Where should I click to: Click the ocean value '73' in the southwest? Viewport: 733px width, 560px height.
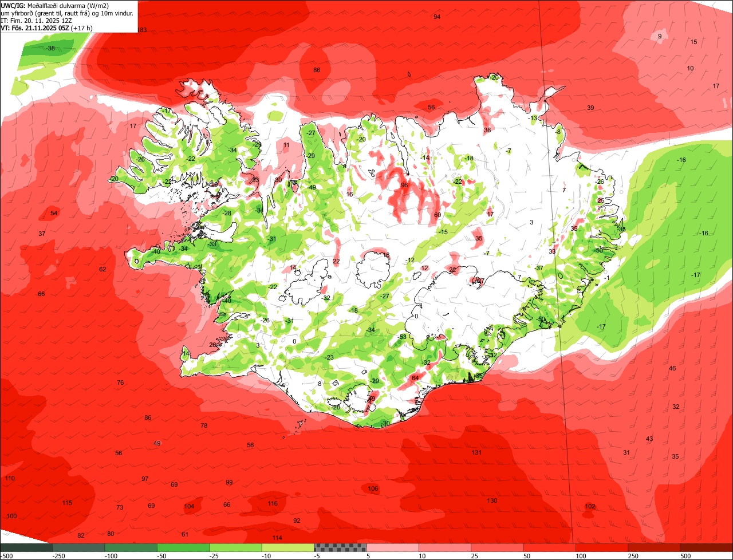(120, 507)
